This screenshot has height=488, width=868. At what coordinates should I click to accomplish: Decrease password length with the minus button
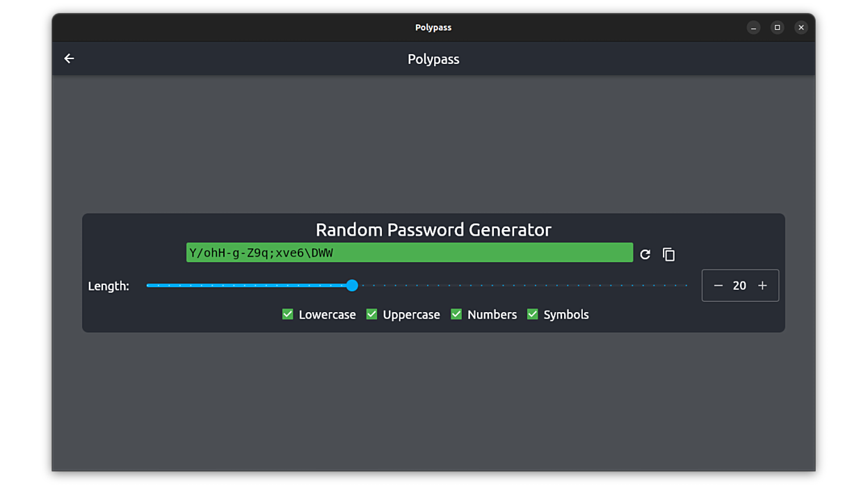click(x=718, y=285)
